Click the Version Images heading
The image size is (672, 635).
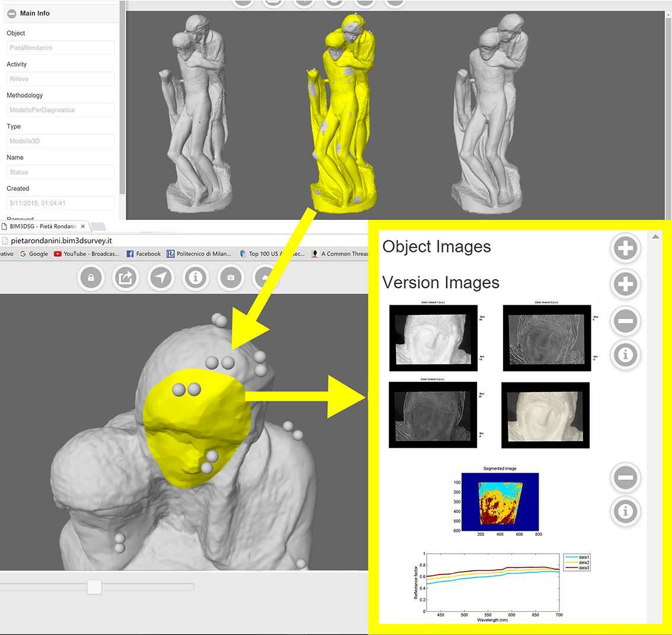(440, 283)
